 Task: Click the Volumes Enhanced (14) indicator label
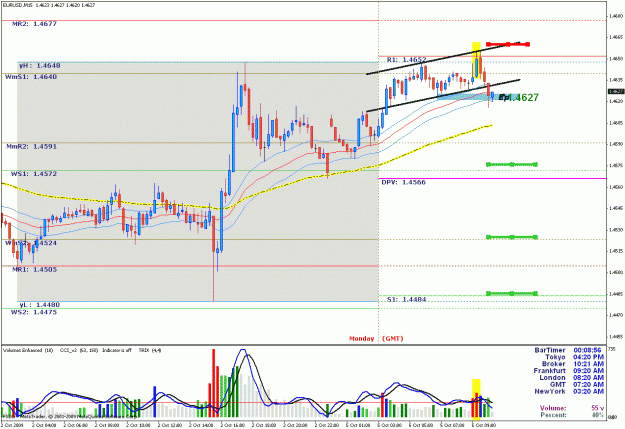point(28,350)
